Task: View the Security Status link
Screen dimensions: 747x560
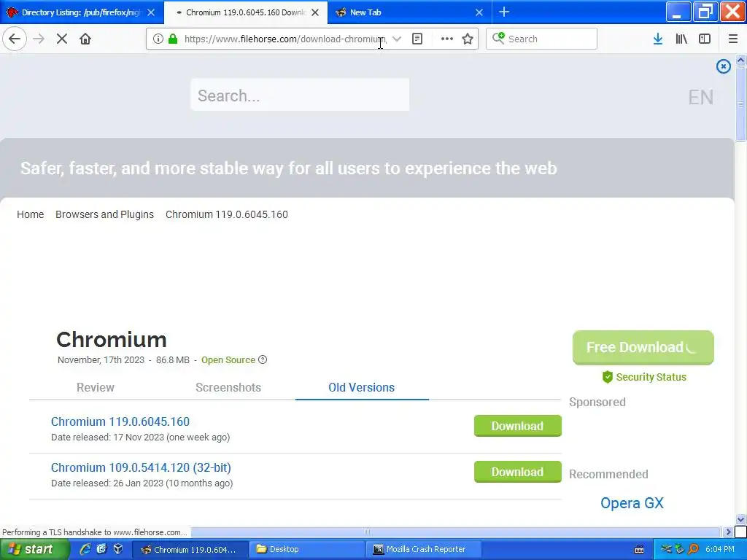Action: pyautogui.click(x=645, y=377)
